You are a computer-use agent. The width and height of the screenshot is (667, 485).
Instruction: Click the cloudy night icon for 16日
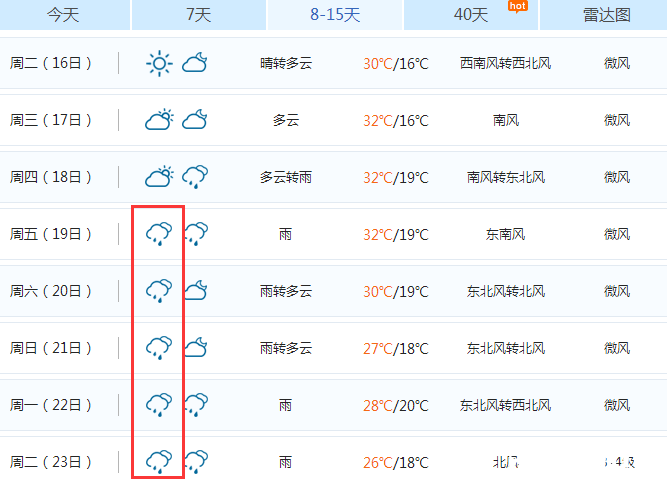[195, 63]
